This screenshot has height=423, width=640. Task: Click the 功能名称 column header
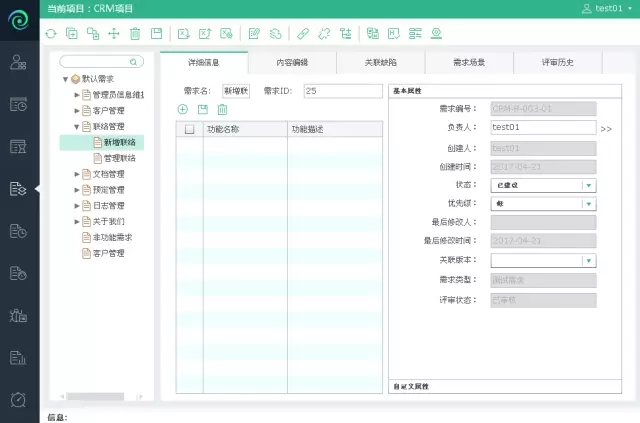tap(245, 129)
